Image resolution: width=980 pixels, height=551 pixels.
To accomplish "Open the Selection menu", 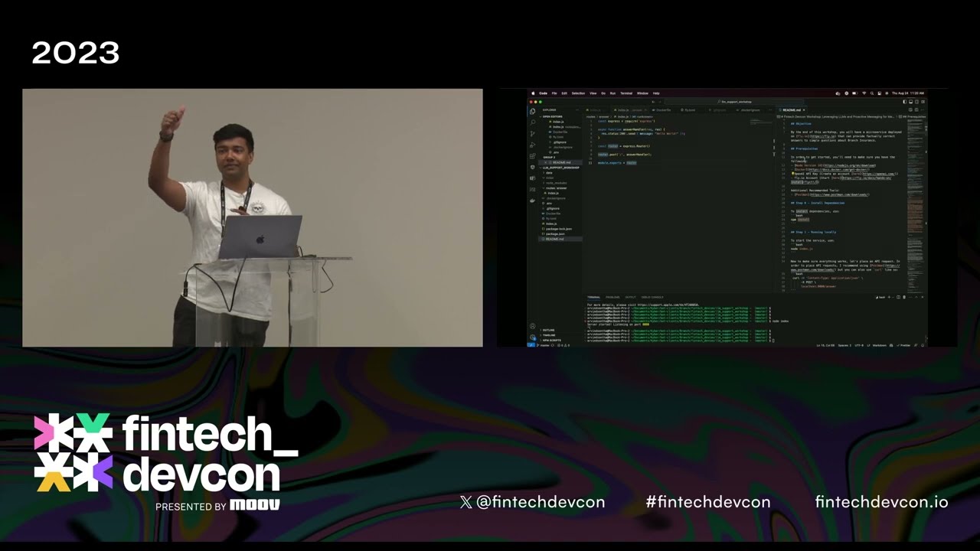I will pyautogui.click(x=578, y=93).
